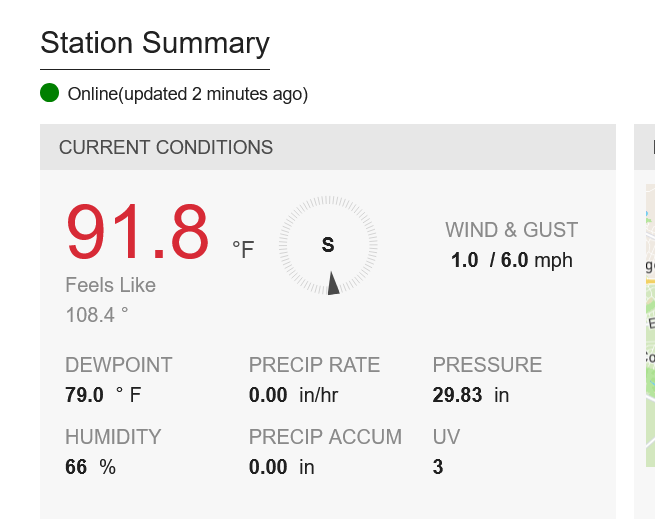655x522 pixels.
Task: Click the 1.0 / 6.0 mph wind value
Action: [x=511, y=260]
